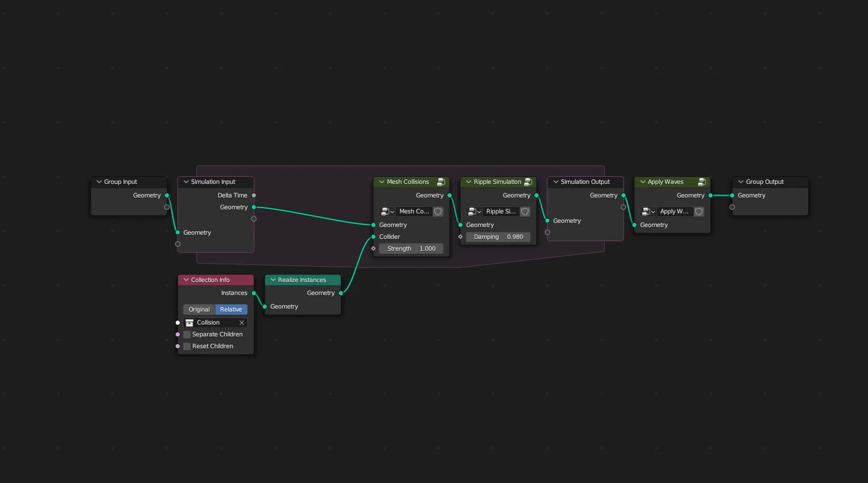Screen dimensions: 868x483
Task: Select the Relative option on Collection Info
Action: point(231,309)
